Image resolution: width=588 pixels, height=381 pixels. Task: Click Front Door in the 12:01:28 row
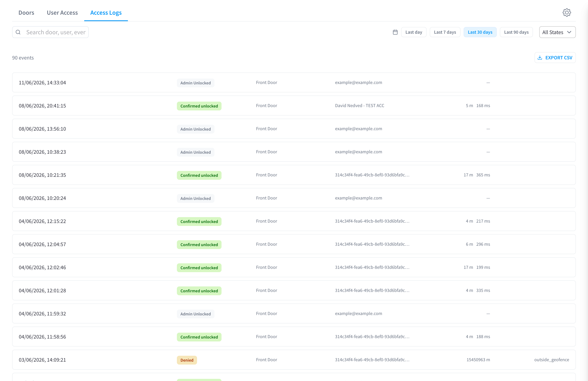coord(266,290)
